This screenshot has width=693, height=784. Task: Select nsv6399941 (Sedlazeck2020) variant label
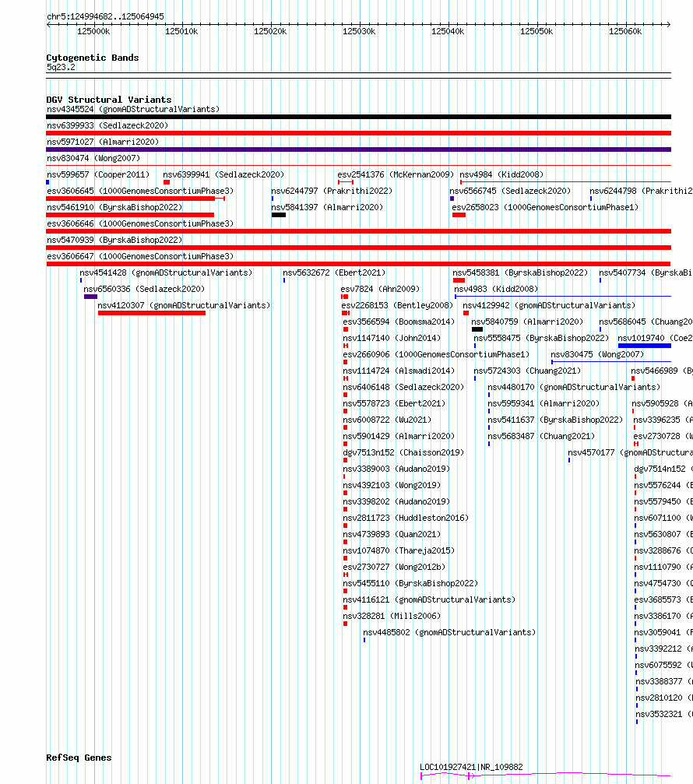point(223,174)
